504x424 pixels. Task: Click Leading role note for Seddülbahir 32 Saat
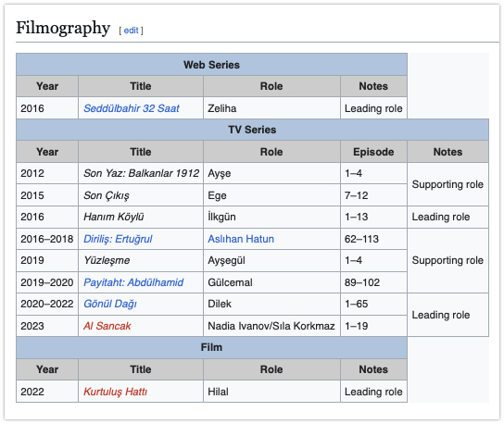373,108
